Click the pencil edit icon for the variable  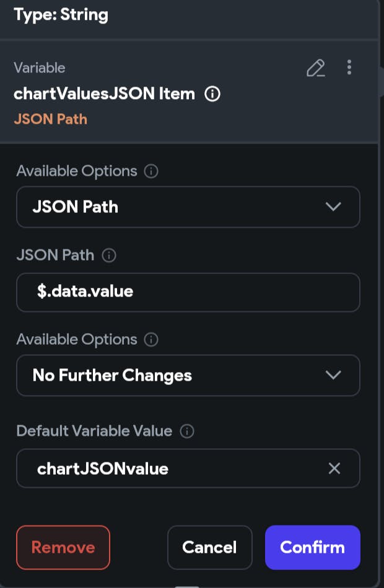pos(316,68)
